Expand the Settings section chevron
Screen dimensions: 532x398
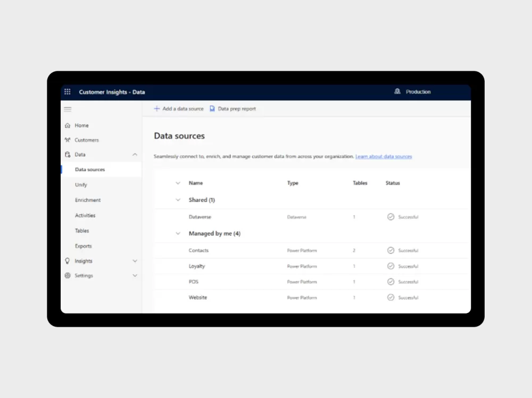tap(135, 276)
